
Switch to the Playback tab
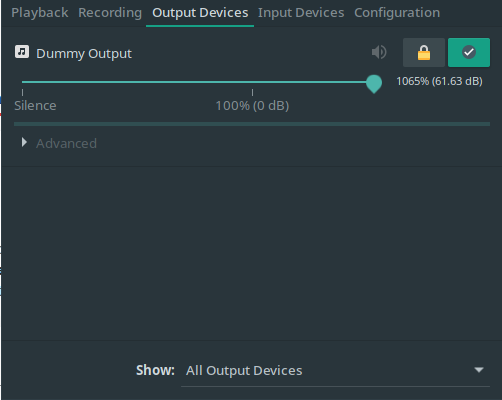coord(40,13)
